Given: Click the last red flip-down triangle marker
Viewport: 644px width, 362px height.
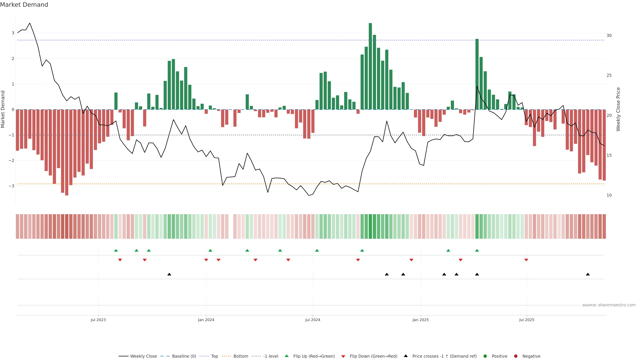Looking at the screenshot, I should (526, 260).
